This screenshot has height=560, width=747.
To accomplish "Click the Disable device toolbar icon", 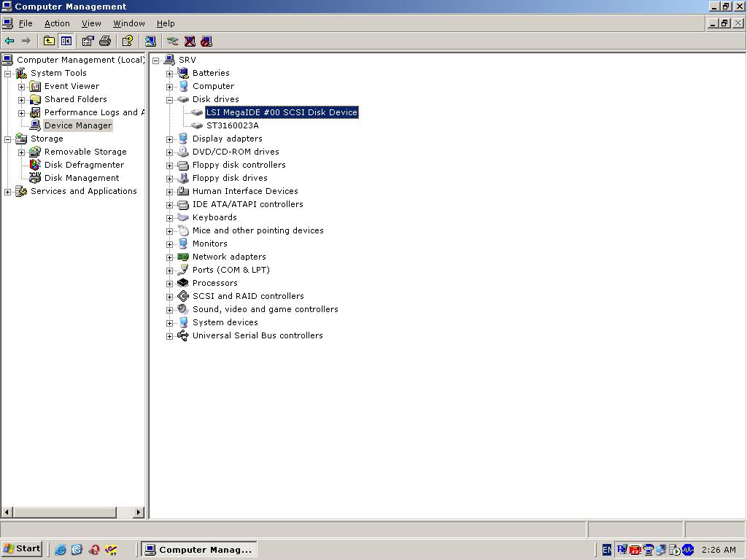I will 206,42.
